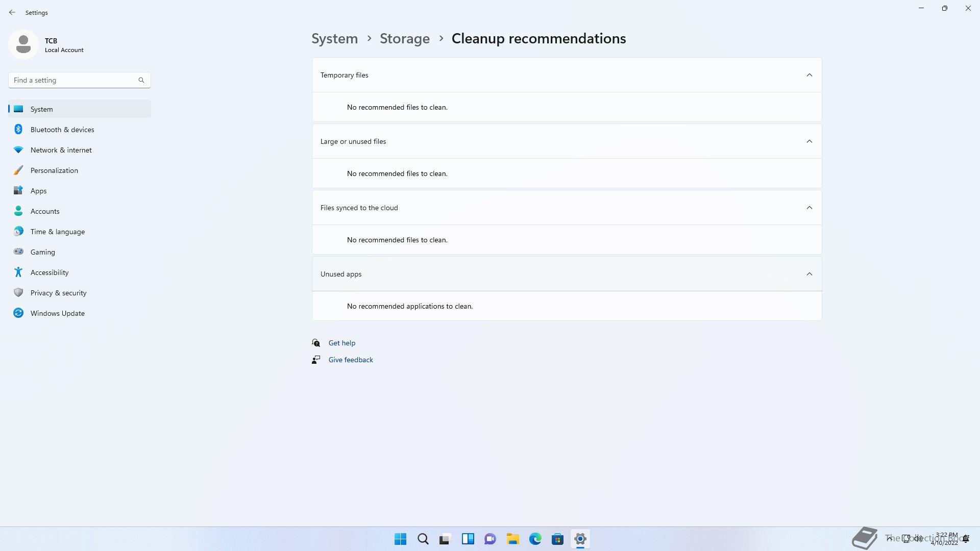
Task: Click the search magnifier icon in Find a setting
Action: pos(141,80)
